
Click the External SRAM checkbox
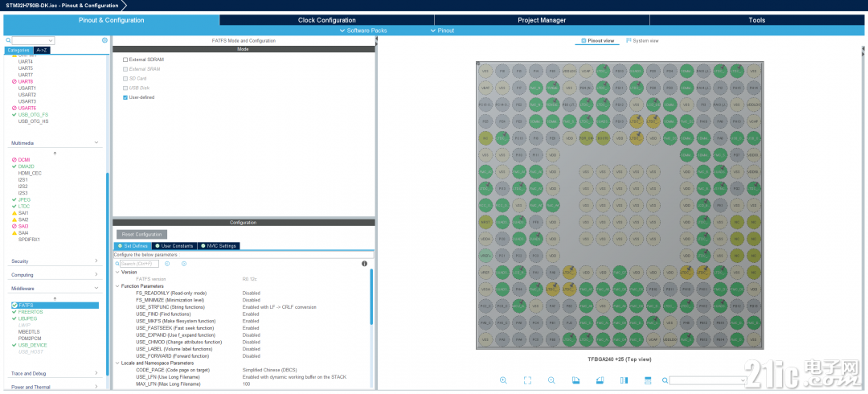pyautogui.click(x=125, y=68)
